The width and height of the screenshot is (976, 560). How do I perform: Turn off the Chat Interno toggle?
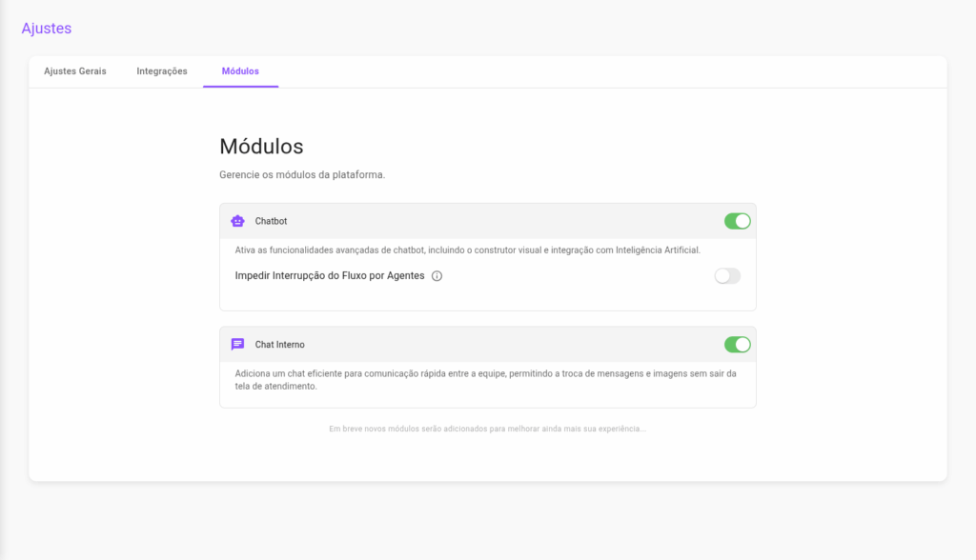click(x=737, y=345)
